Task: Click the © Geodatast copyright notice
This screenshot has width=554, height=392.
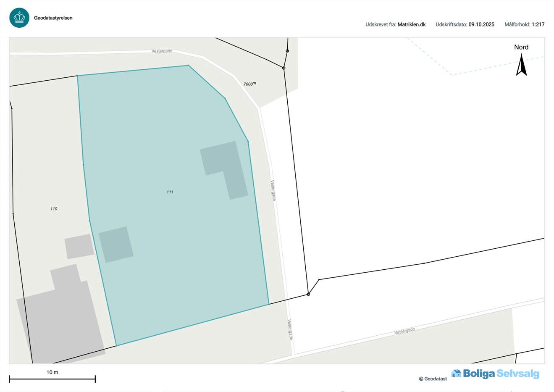Action: (433, 379)
